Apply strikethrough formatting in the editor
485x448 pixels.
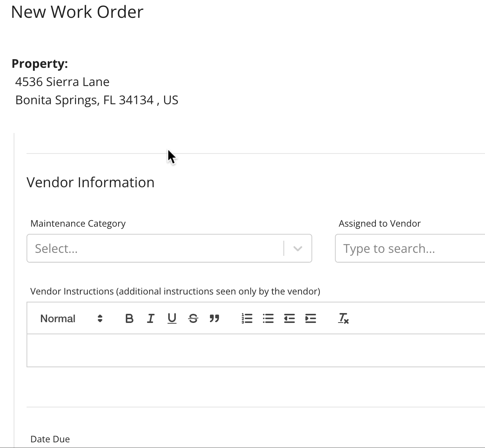[193, 318]
